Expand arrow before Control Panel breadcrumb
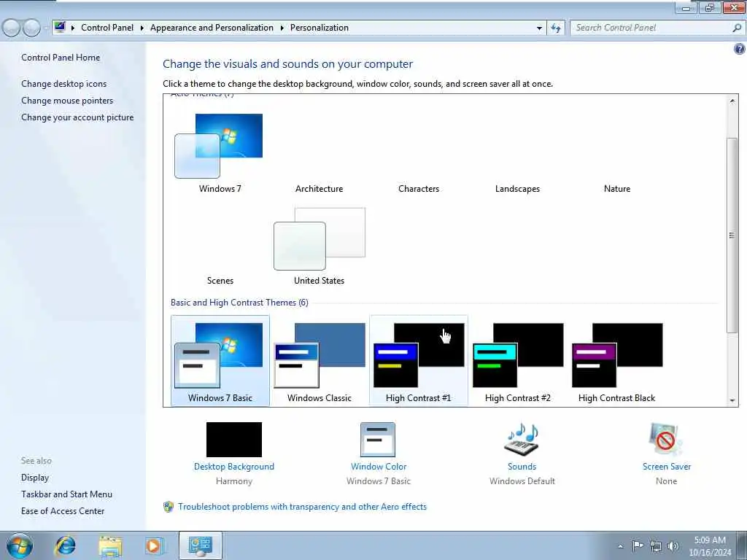This screenshot has height=560, width=747. 73,28
